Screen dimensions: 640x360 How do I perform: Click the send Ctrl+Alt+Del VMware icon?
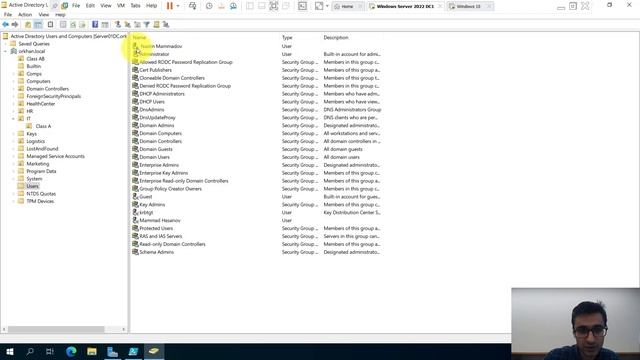[193, 6]
